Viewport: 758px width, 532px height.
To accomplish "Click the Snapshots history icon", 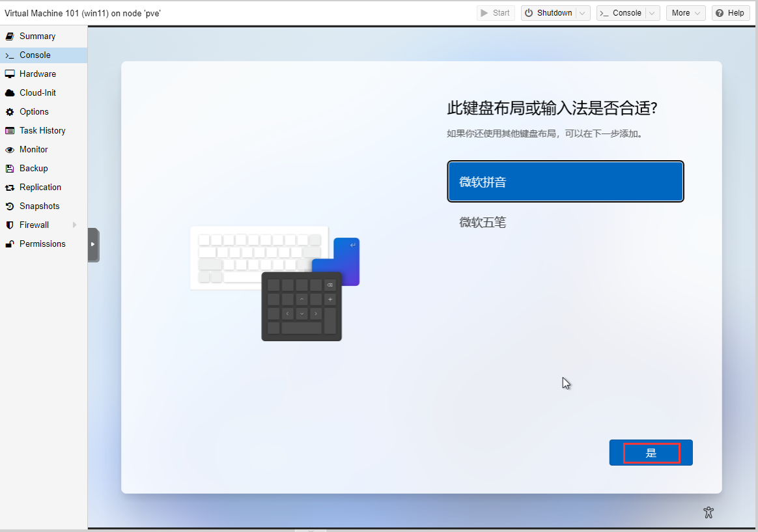I will (10, 206).
